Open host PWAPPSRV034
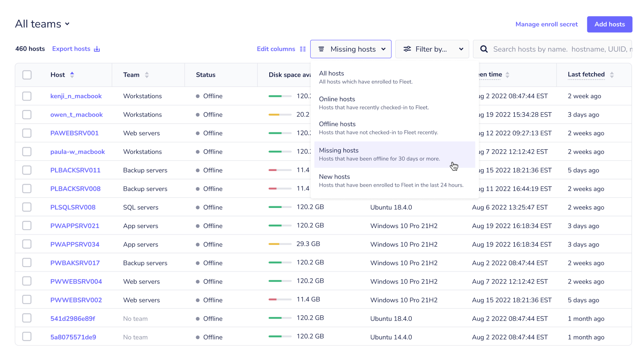This screenshot has width=644, height=362. click(x=75, y=244)
